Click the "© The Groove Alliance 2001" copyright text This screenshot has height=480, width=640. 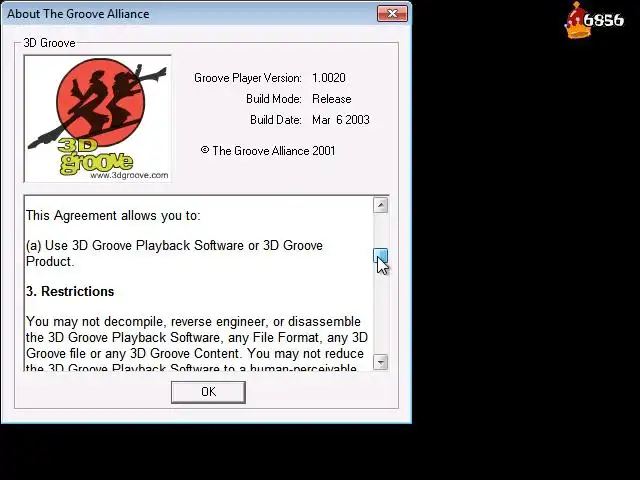(268, 151)
